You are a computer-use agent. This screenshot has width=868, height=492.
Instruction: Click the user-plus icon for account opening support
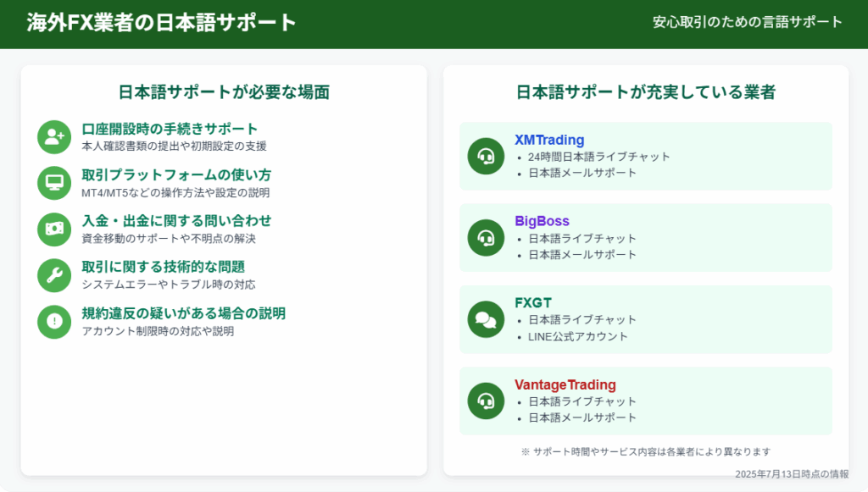pos(54,137)
